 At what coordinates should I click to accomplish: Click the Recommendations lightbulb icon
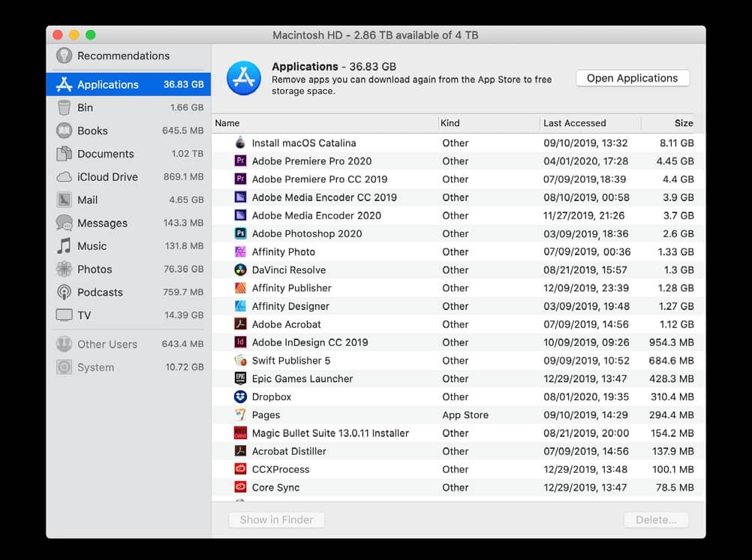pyautogui.click(x=64, y=56)
